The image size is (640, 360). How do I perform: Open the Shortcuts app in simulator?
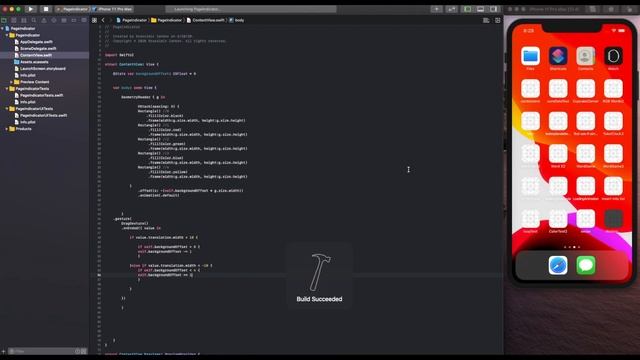558,56
